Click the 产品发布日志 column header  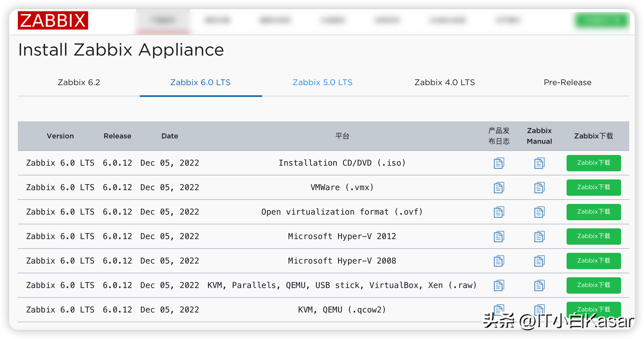click(499, 136)
